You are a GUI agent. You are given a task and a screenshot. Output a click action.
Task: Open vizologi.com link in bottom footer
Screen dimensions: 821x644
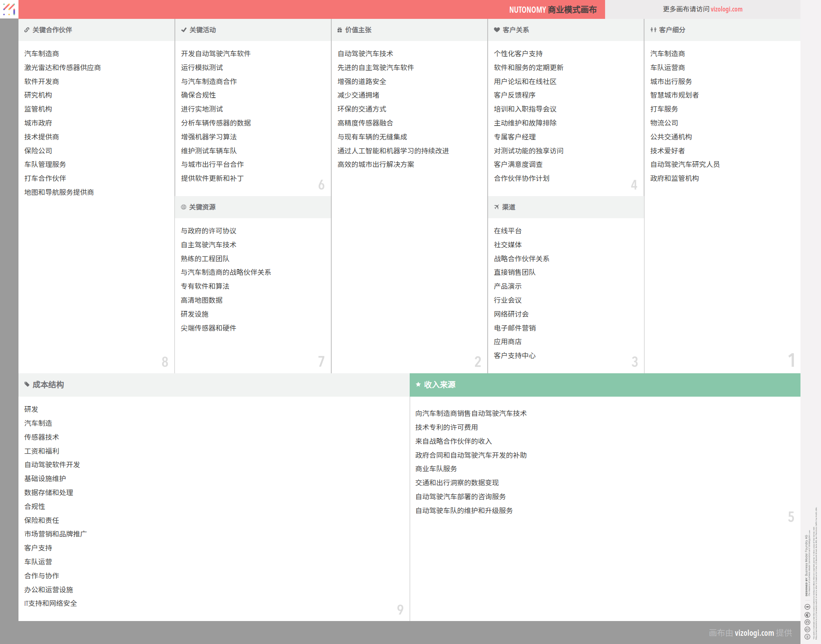[754, 633]
